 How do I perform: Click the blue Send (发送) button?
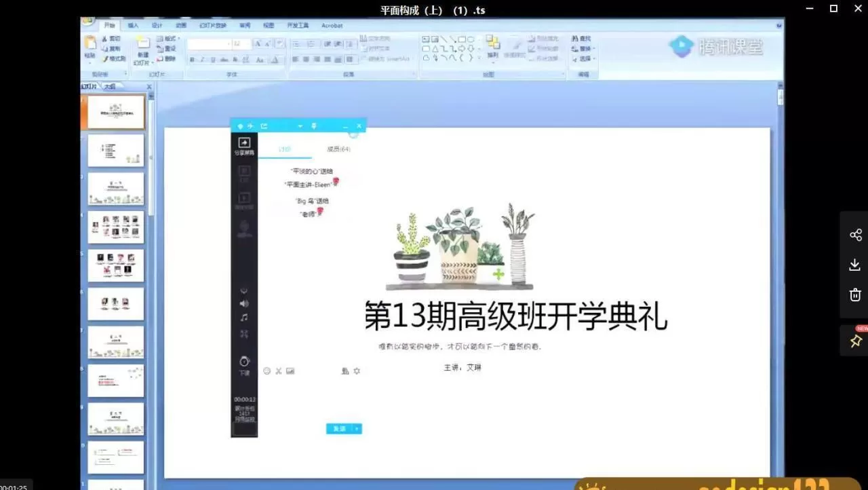tap(339, 429)
